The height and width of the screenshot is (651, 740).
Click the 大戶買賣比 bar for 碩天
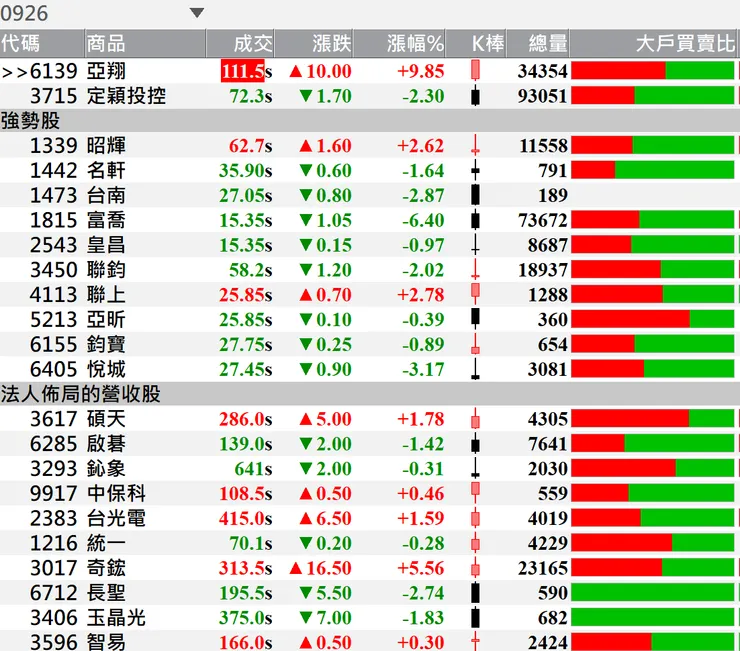(653, 419)
